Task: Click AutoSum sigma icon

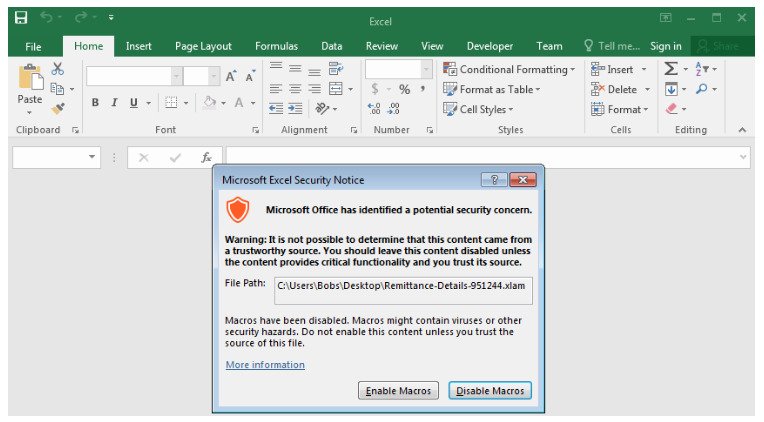Action: click(x=671, y=69)
